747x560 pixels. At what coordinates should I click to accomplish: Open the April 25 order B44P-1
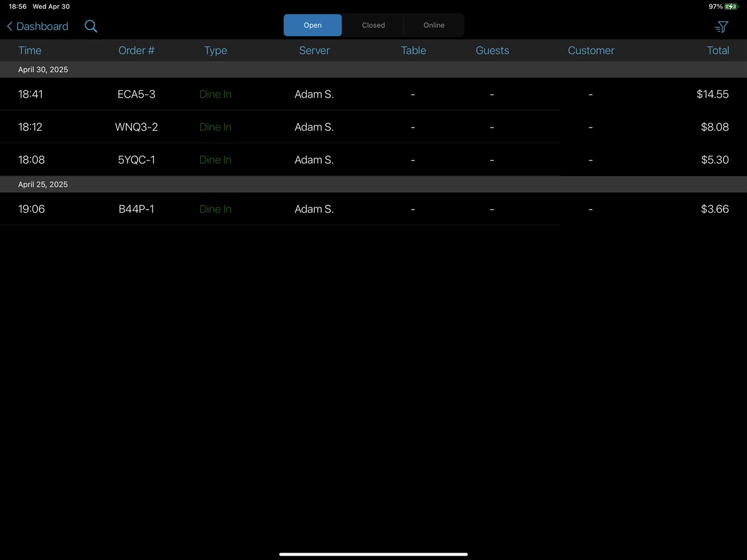pos(373,209)
